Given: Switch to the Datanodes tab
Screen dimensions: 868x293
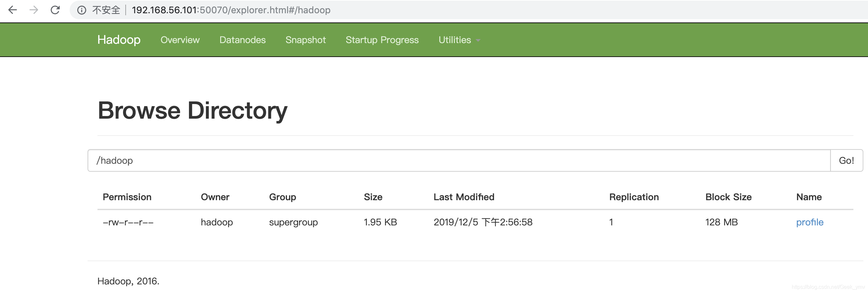Looking at the screenshot, I should [242, 40].
